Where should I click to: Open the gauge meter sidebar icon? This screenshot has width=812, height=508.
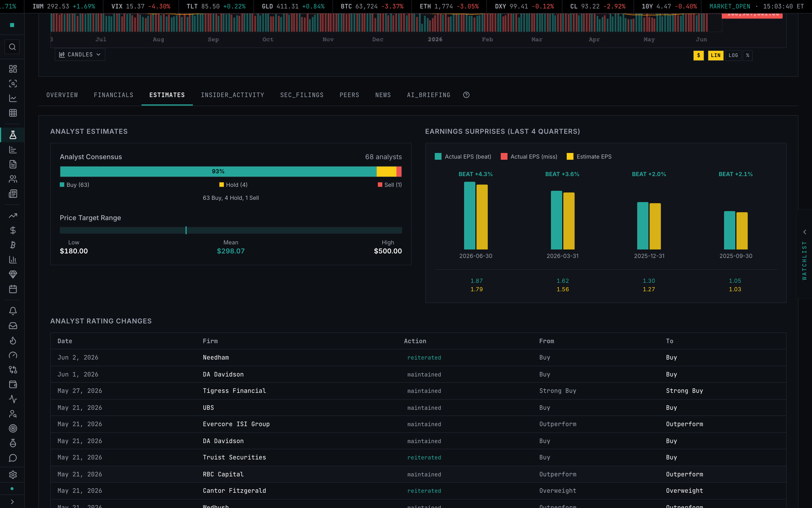point(13,355)
